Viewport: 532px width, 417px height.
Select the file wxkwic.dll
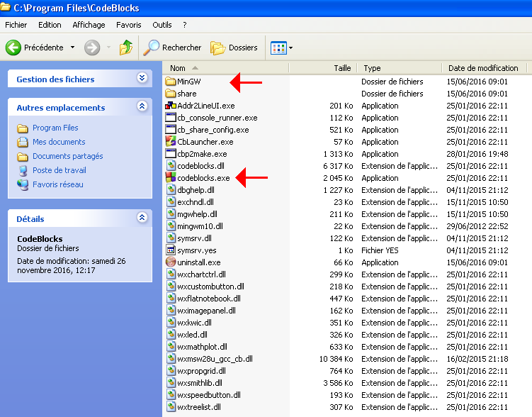194,323
